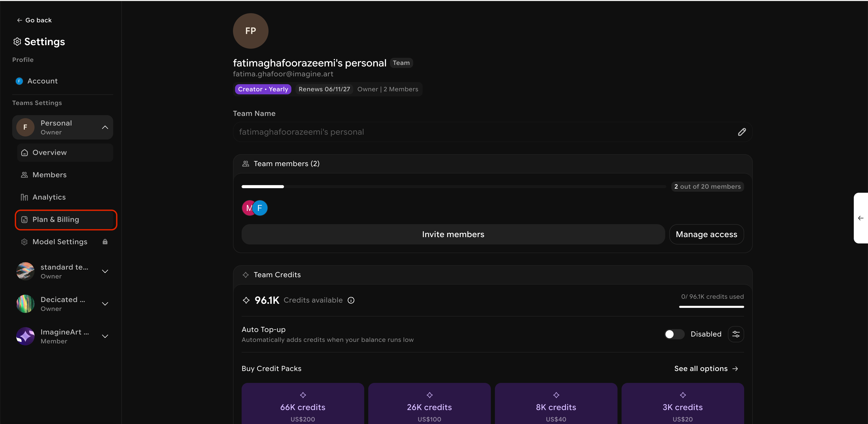Click the sparkle icon on 8K credits card

point(556,395)
